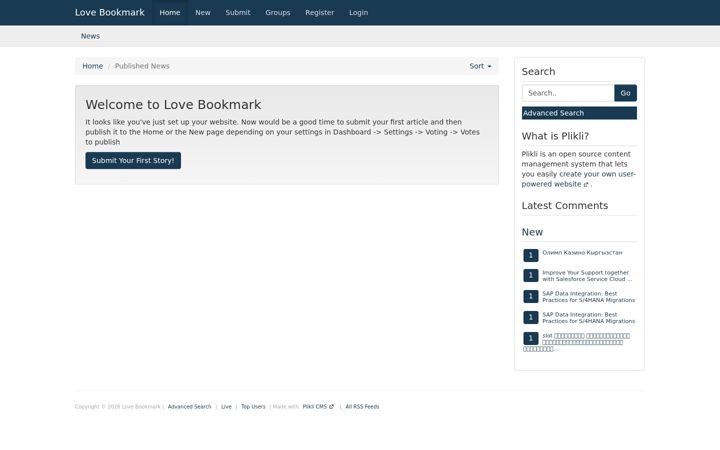Screen dimensions: 720x450
Task: Select the Home item in top navigation
Action: coord(169,12)
